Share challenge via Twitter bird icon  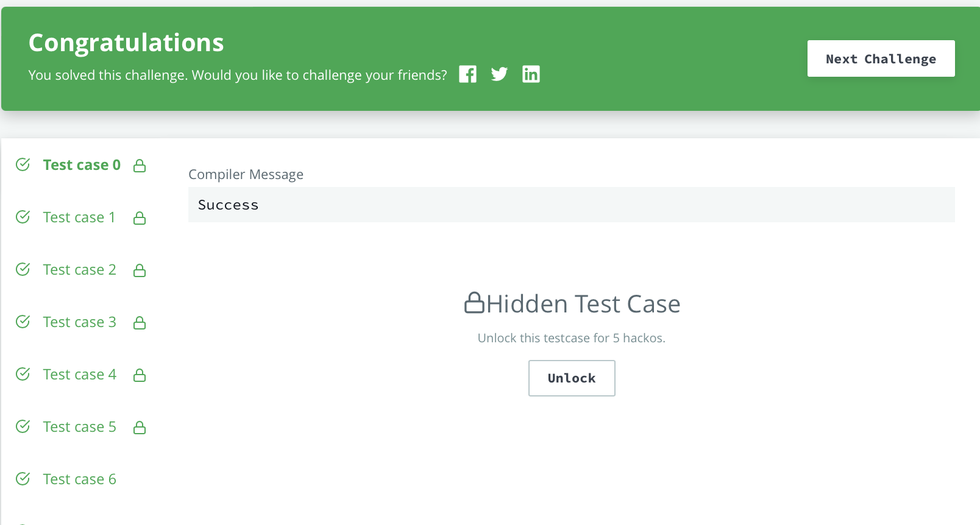coord(499,74)
